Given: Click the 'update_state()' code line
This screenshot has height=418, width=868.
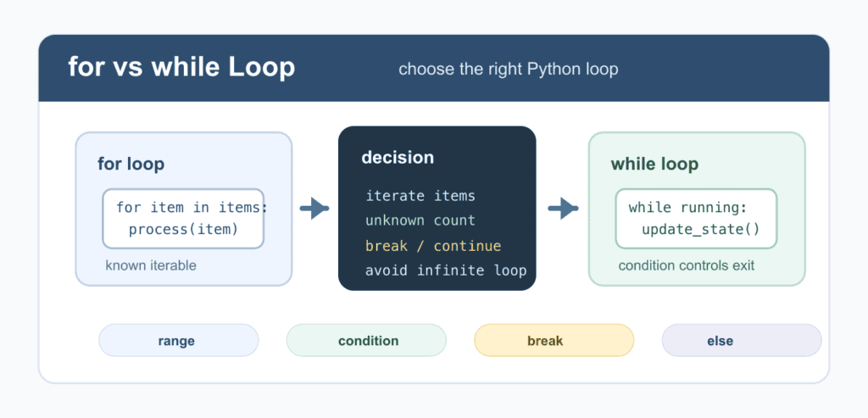Looking at the screenshot, I should point(701,229).
